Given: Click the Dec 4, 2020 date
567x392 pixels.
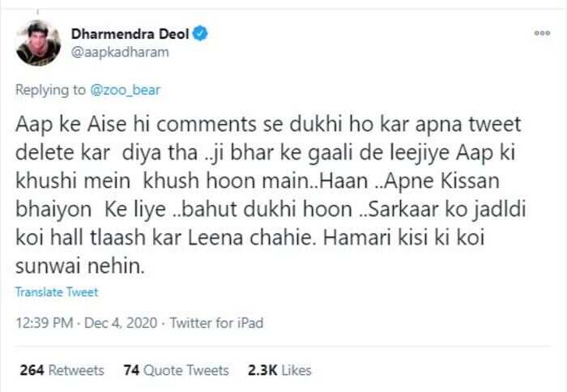Looking at the screenshot, I should [x=121, y=322].
